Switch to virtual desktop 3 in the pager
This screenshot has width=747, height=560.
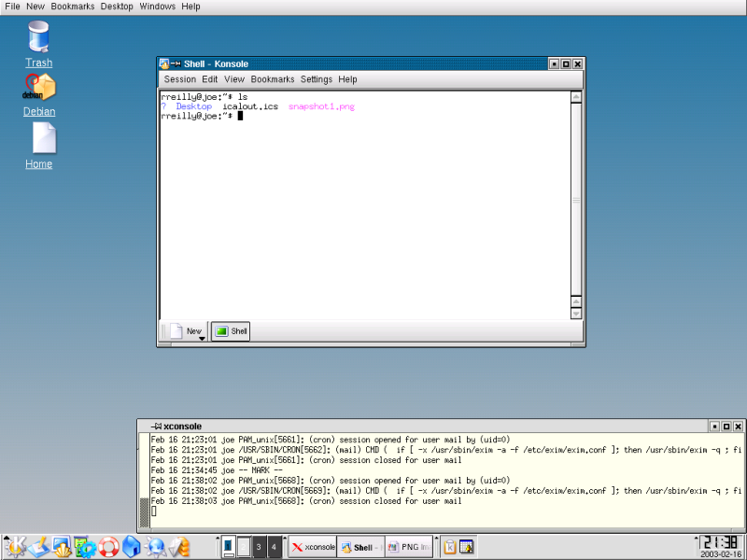pos(259,547)
